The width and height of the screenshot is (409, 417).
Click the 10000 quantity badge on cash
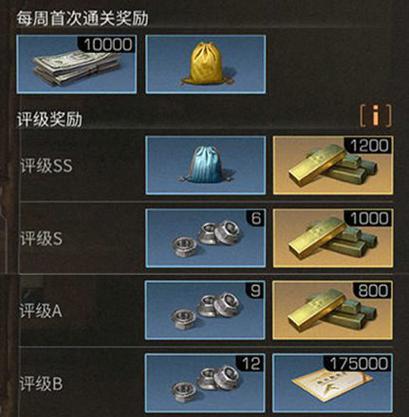click(107, 44)
